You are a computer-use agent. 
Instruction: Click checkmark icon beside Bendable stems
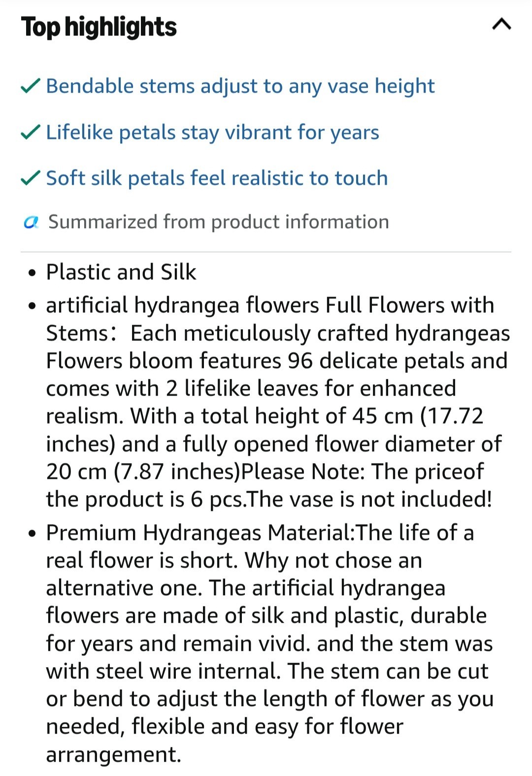tap(31, 86)
